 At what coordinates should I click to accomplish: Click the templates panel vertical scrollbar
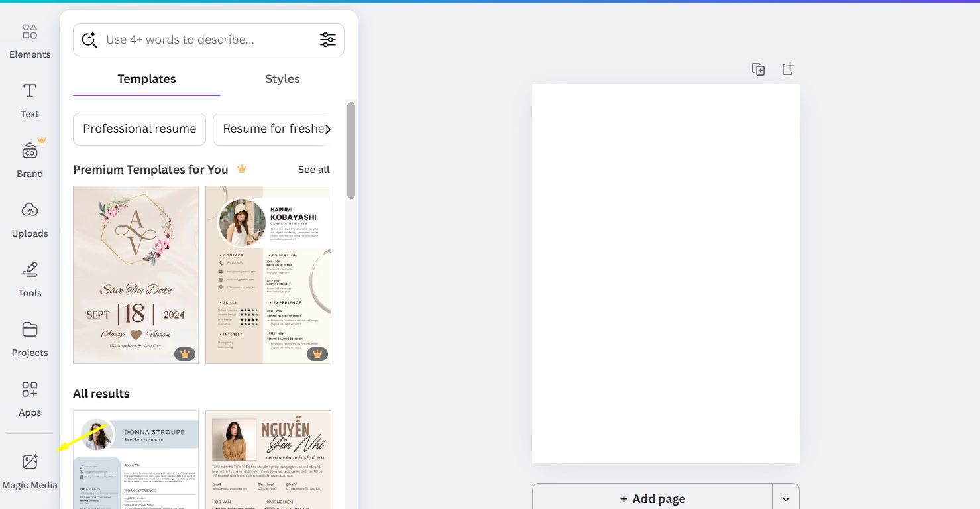click(351, 150)
